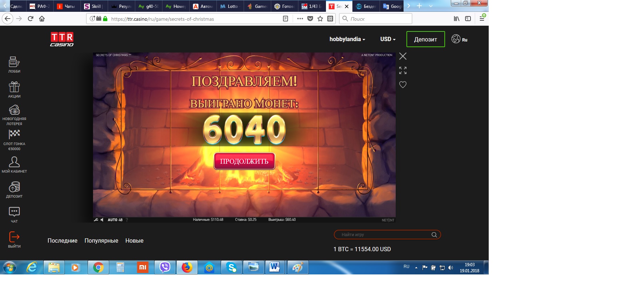Show hidden system tray icons

click(x=416, y=268)
